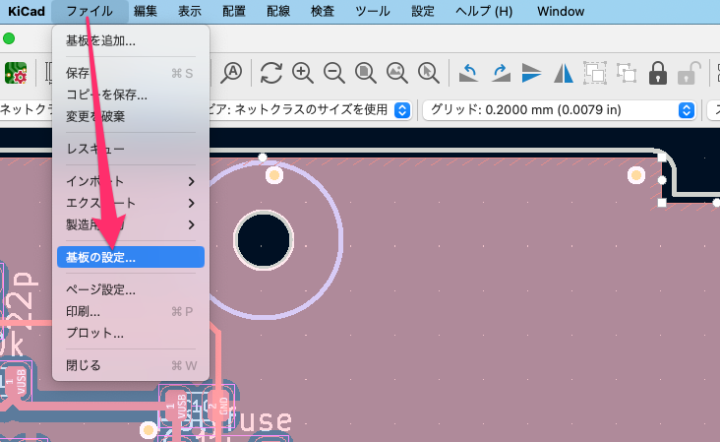This screenshot has height=442, width=720.
Task: Click the closed padlock lock icon
Action: 657,72
